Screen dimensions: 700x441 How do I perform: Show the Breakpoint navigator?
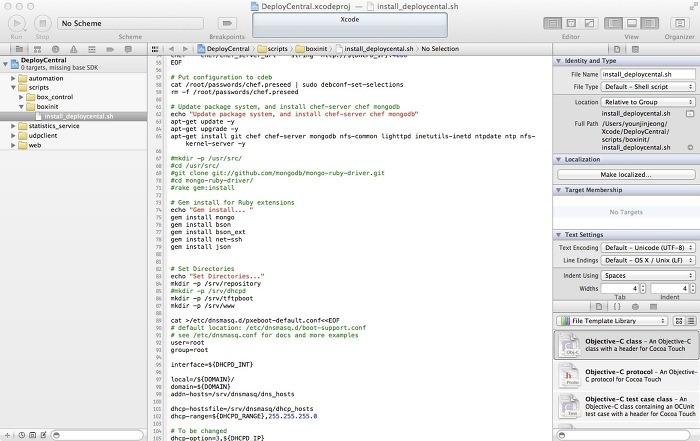tap(110, 49)
